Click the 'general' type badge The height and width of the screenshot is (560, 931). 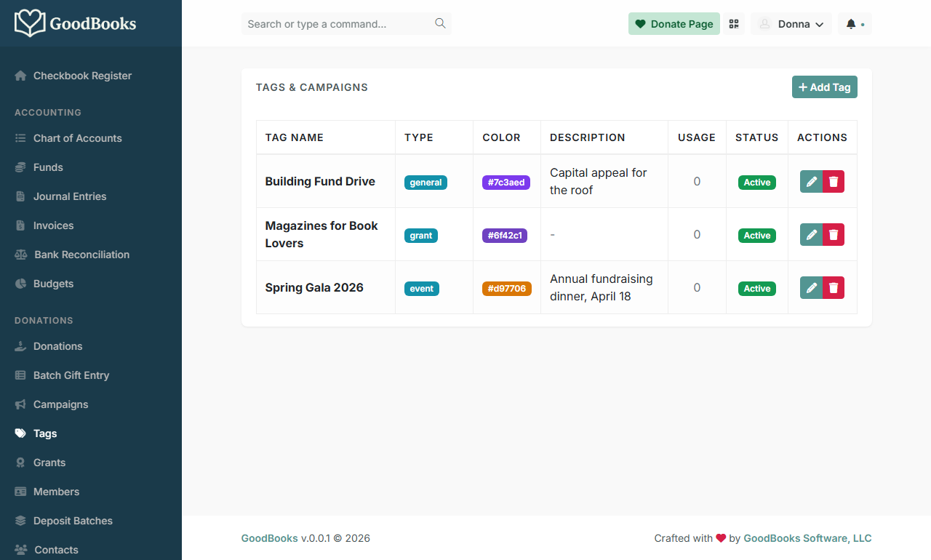point(425,183)
